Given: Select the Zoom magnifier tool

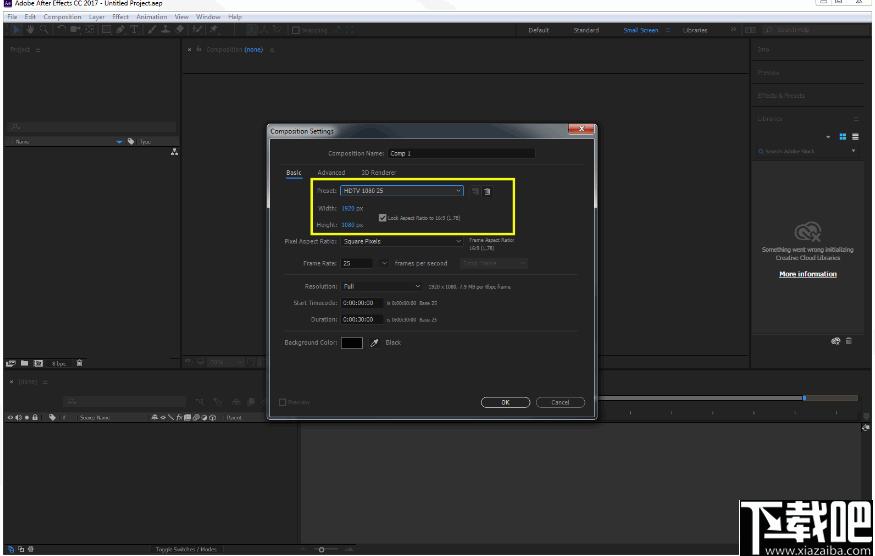Looking at the screenshot, I should pos(44,30).
